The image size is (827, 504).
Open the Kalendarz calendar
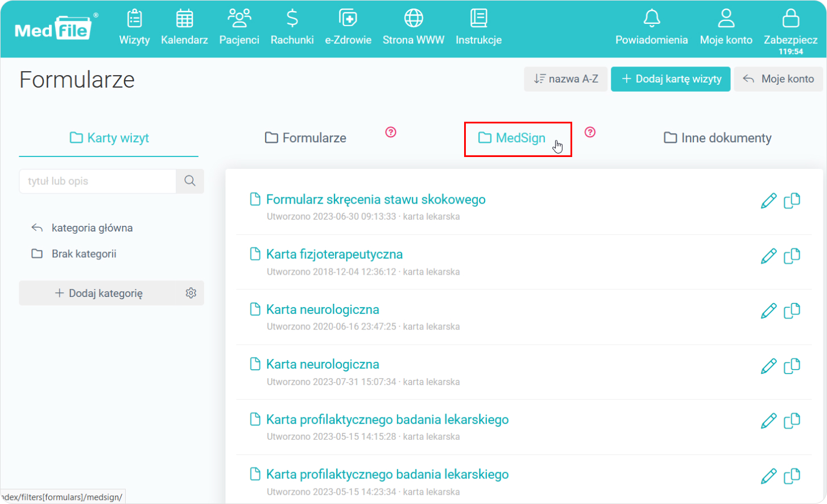[184, 27]
